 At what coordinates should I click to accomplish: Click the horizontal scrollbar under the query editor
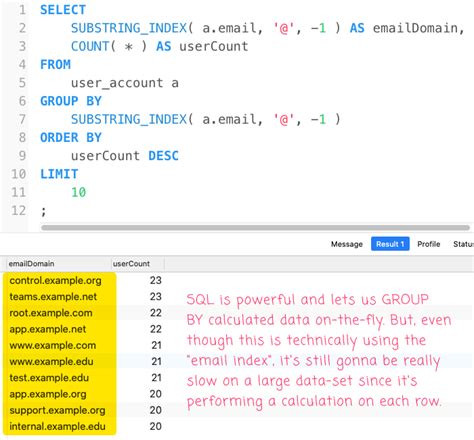coord(255,228)
